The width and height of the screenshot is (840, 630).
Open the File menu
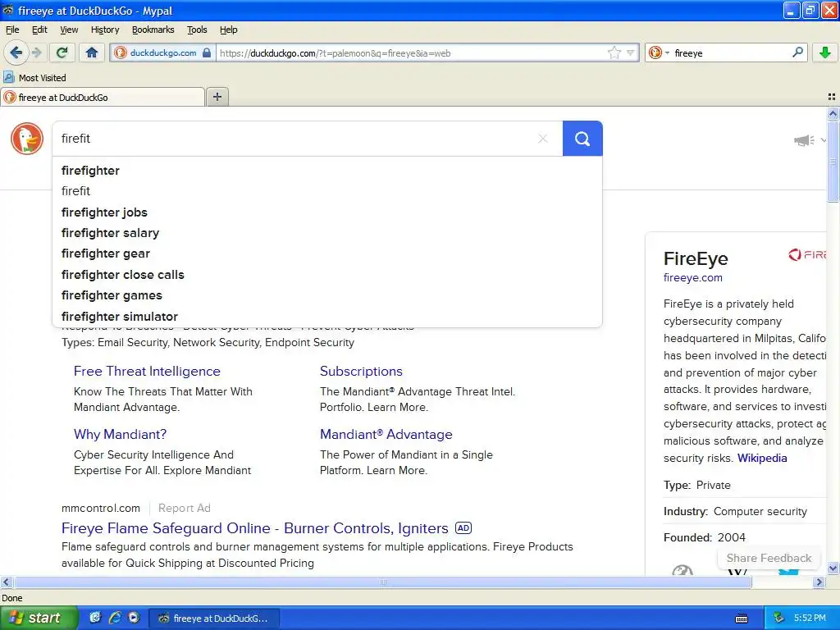(x=12, y=30)
